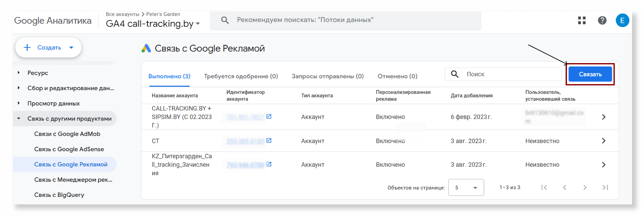Select the CALL-TRACKING.BY + SIPSIM.BY account name

coord(182,117)
